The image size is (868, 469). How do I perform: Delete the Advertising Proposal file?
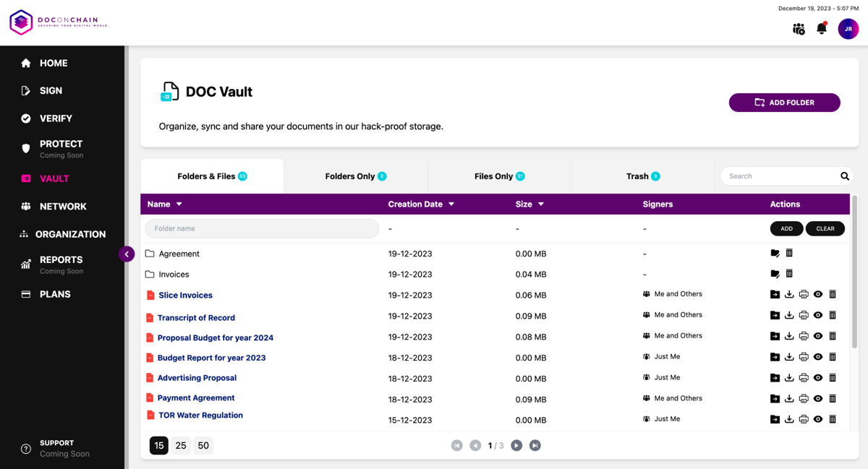click(833, 377)
